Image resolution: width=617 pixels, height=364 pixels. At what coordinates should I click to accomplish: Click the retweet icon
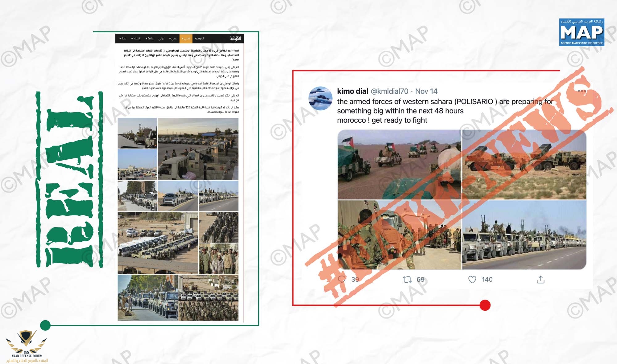407,280
